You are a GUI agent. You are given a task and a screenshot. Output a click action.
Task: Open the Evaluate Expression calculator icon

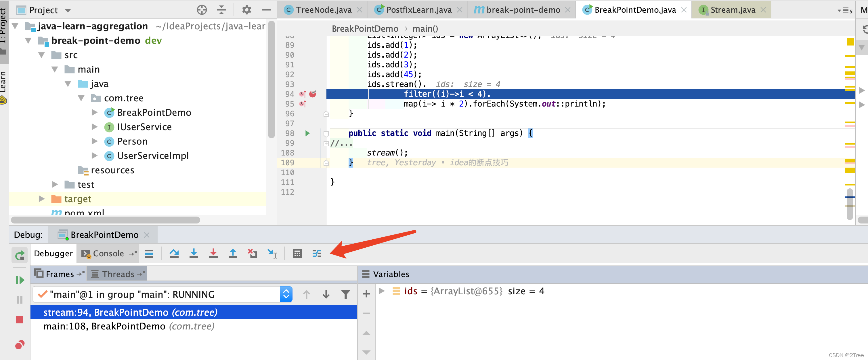click(297, 253)
